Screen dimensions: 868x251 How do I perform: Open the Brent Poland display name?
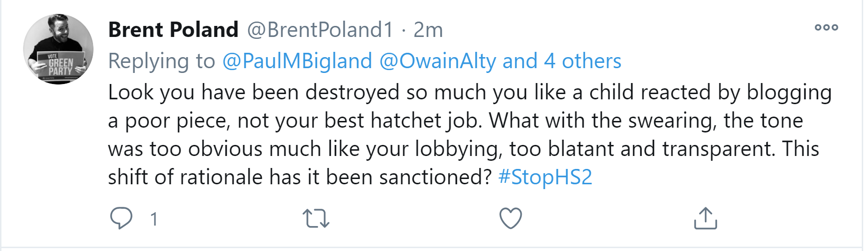[173, 30]
